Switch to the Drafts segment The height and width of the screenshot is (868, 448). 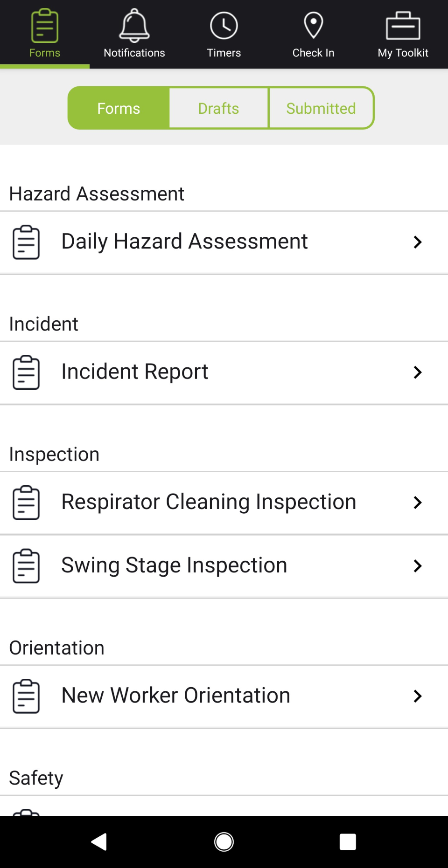(x=218, y=108)
